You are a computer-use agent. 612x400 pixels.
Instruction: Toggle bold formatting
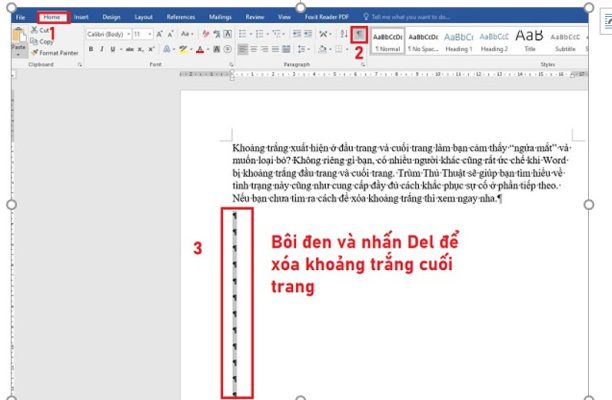pos(91,49)
